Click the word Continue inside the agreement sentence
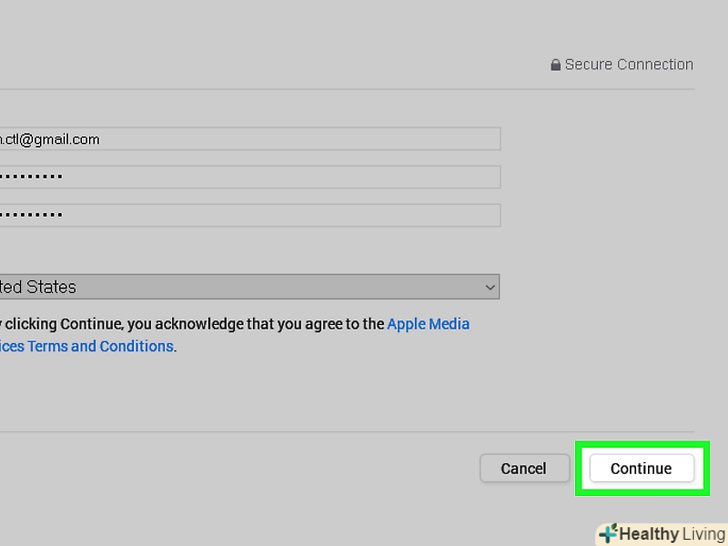Image resolution: width=728 pixels, height=546 pixels. click(91, 324)
